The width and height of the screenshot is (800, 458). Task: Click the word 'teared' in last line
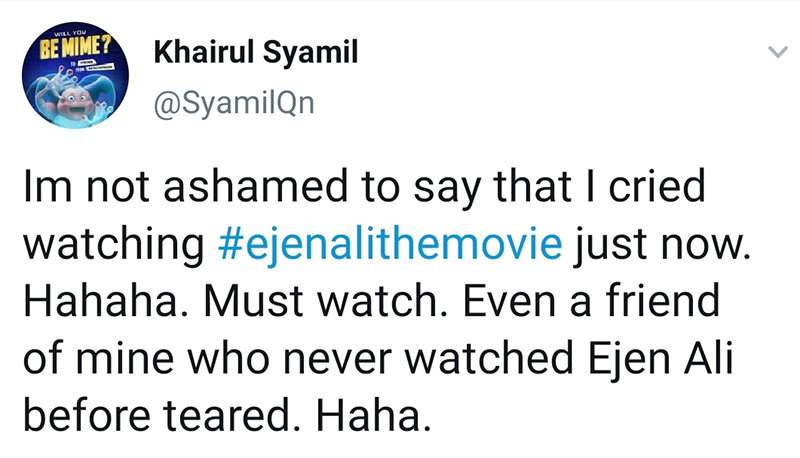(234, 410)
